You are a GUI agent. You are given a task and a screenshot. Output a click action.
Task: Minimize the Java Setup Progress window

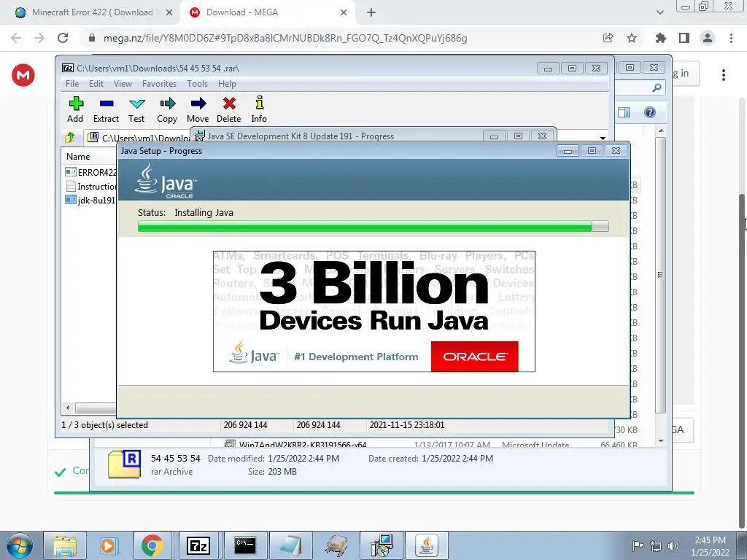(568, 151)
